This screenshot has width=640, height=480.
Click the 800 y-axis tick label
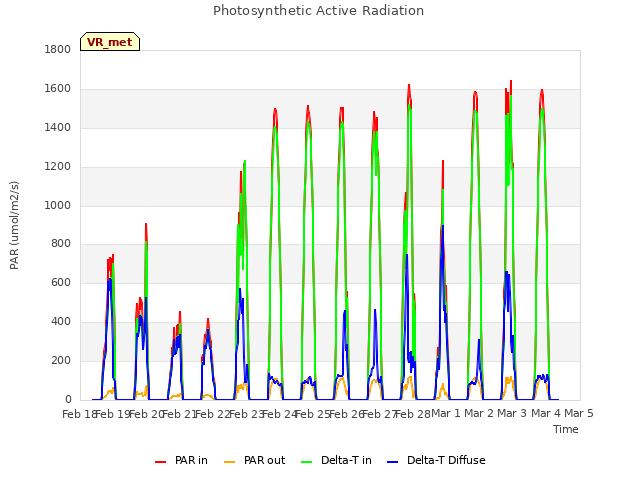click(60, 244)
